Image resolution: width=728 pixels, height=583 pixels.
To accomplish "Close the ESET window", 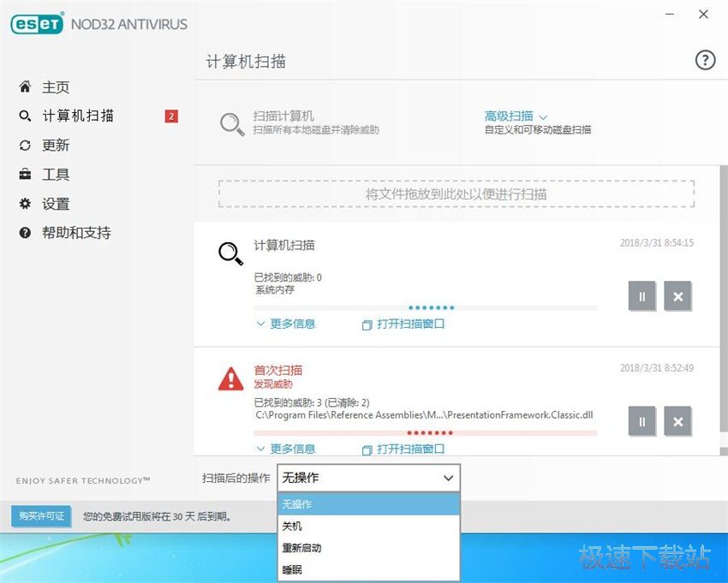I will [x=703, y=15].
